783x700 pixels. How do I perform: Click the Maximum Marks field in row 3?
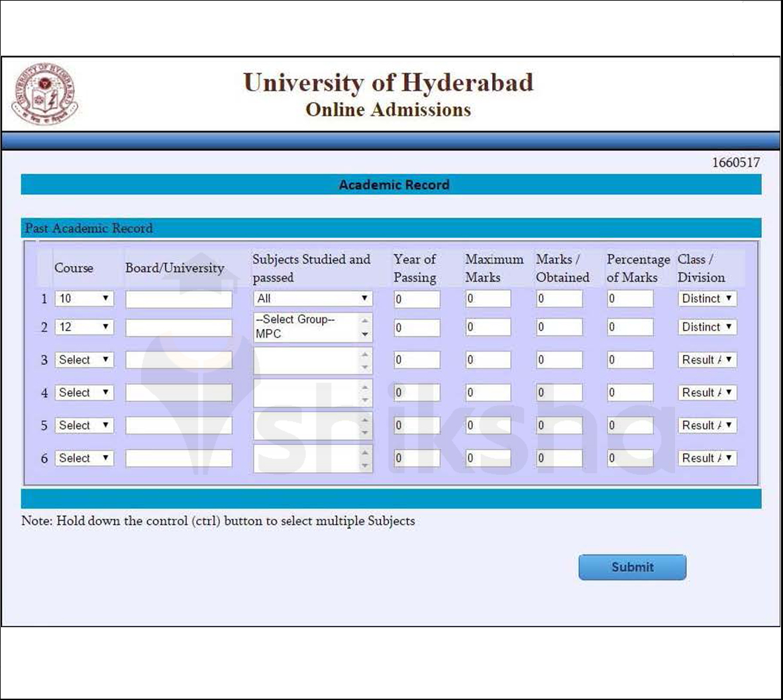click(x=488, y=360)
